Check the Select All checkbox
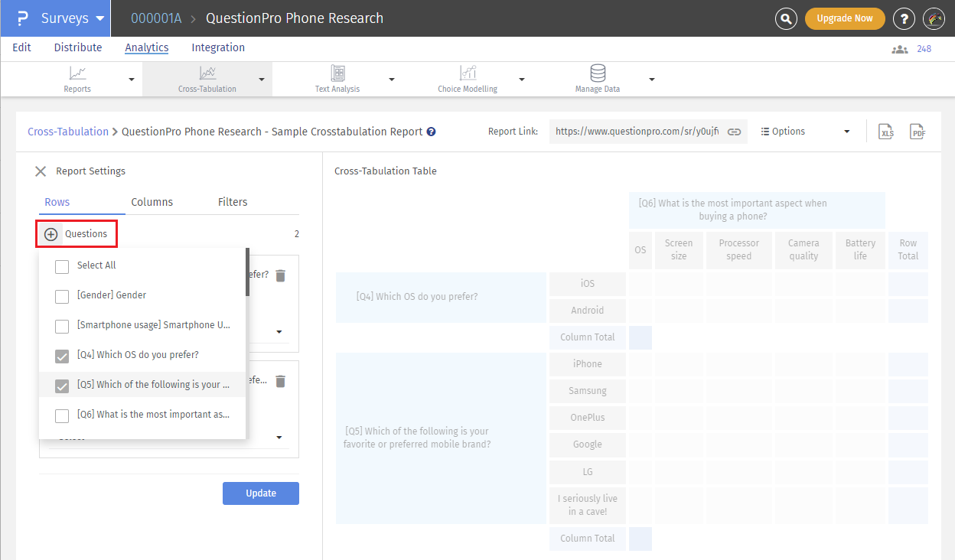The height and width of the screenshot is (560, 955). [62, 265]
